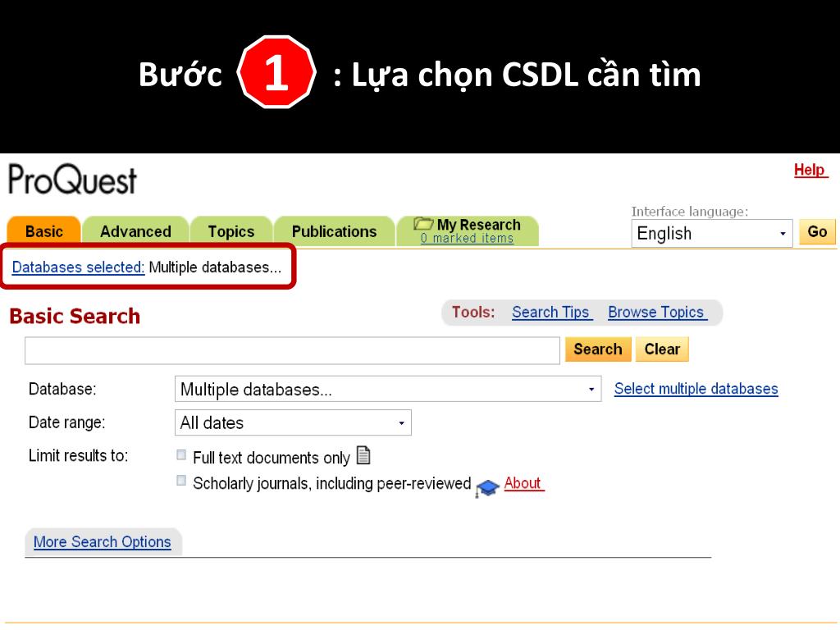Click the Limit results to label
Viewport: 840px width, 630px height.
78,456
